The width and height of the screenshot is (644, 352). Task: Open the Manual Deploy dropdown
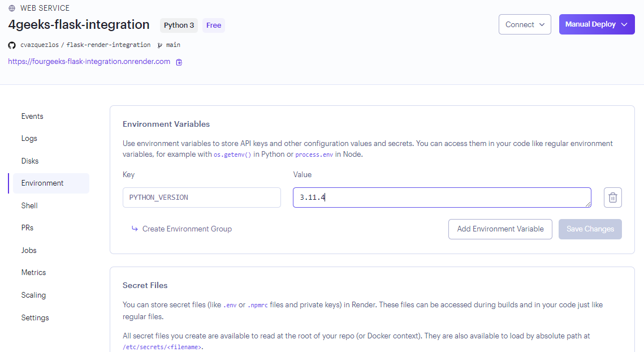tap(597, 24)
